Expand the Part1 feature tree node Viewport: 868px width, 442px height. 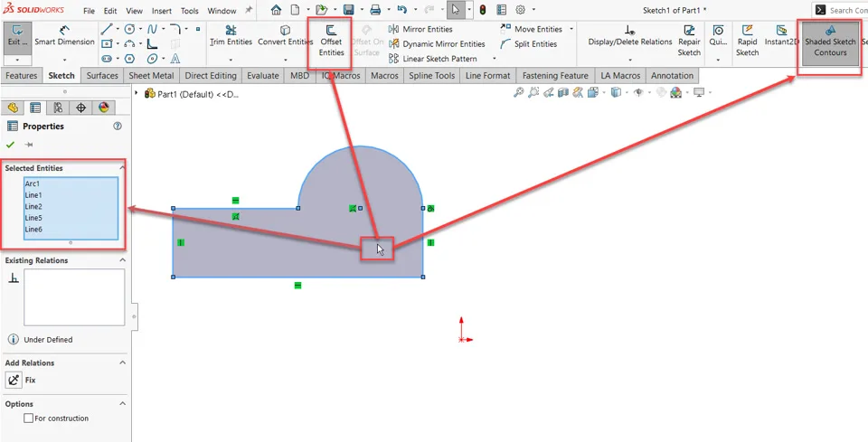pos(137,93)
